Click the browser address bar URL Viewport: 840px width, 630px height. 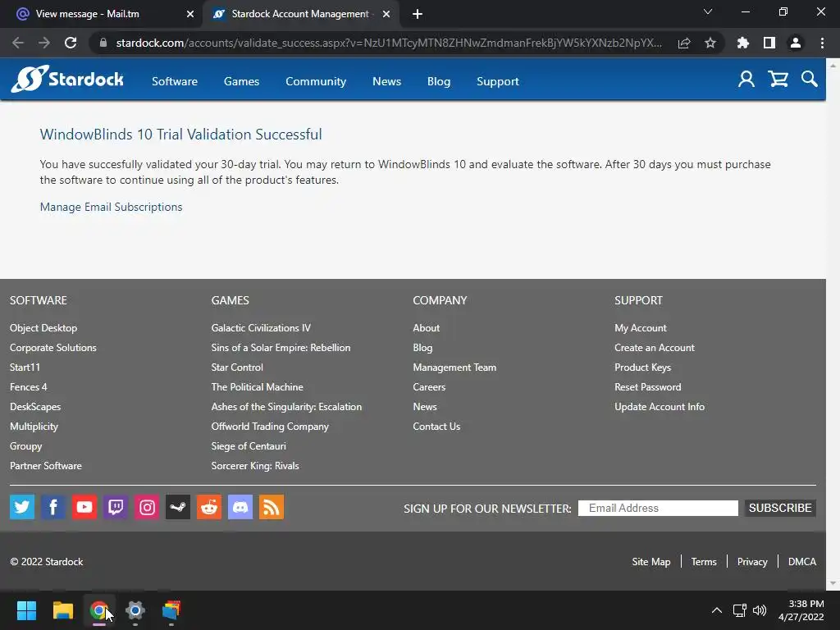click(x=388, y=43)
